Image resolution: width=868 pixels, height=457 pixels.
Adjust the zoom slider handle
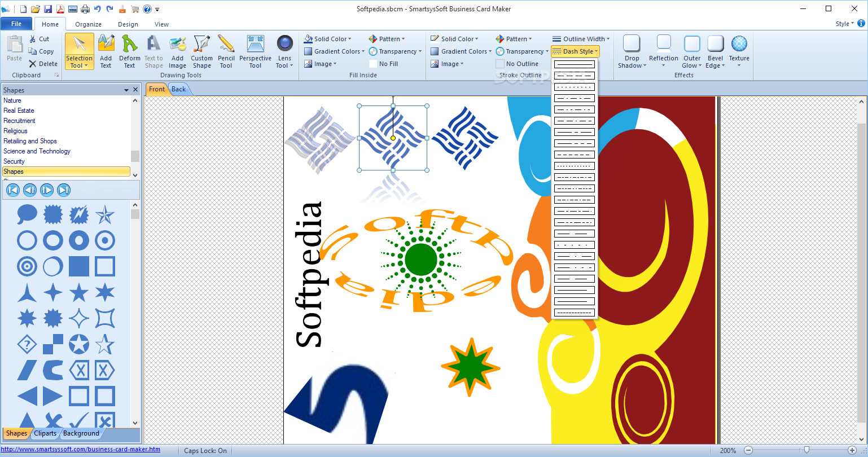pyautogui.click(x=806, y=450)
